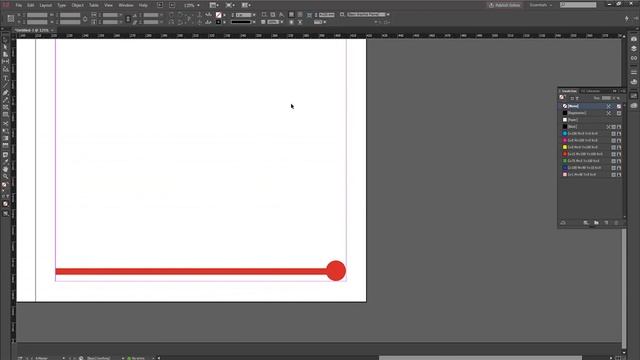Open the Screen Mode dropdown
Viewport: 640px width, 360px height.
230,5
